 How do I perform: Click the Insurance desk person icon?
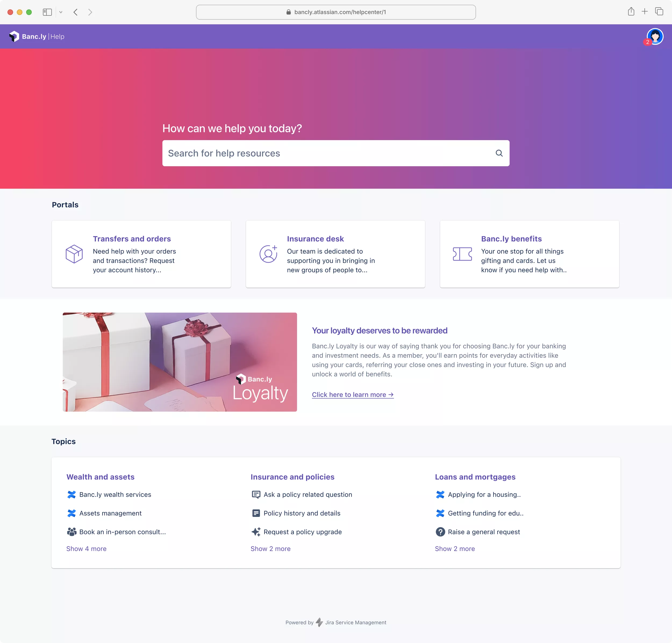tap(268, 254)
